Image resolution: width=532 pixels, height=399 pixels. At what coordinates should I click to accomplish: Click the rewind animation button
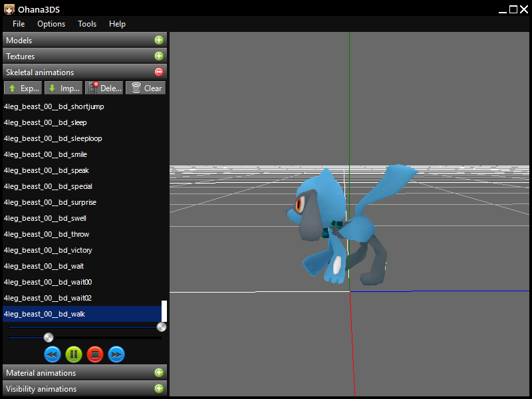click(x=53, y=354)
